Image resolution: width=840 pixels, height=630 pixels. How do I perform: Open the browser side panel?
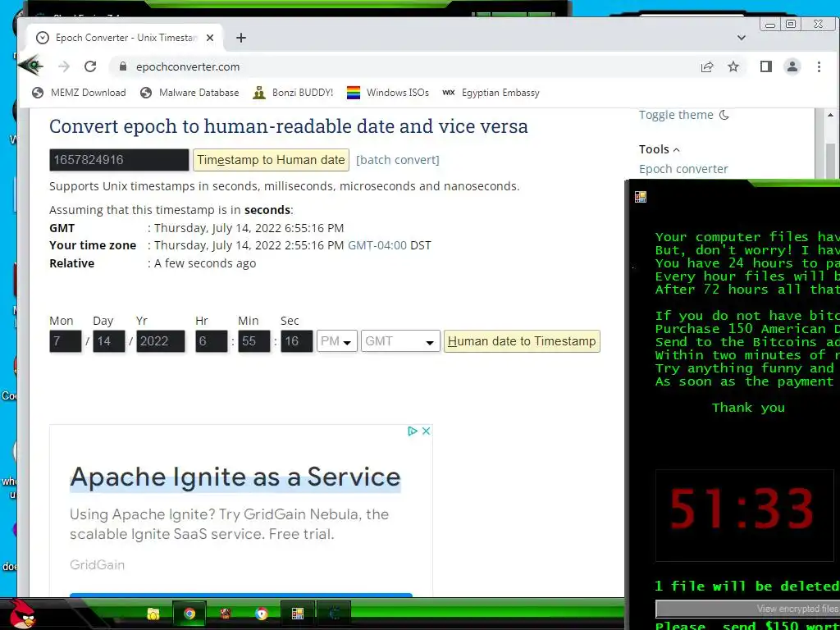coord(765,66)
